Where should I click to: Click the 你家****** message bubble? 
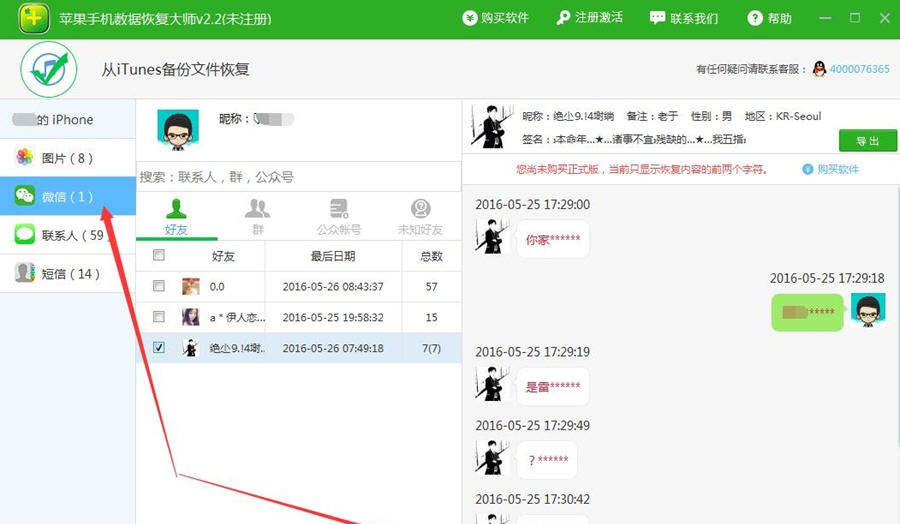click(x=552, y=239)
